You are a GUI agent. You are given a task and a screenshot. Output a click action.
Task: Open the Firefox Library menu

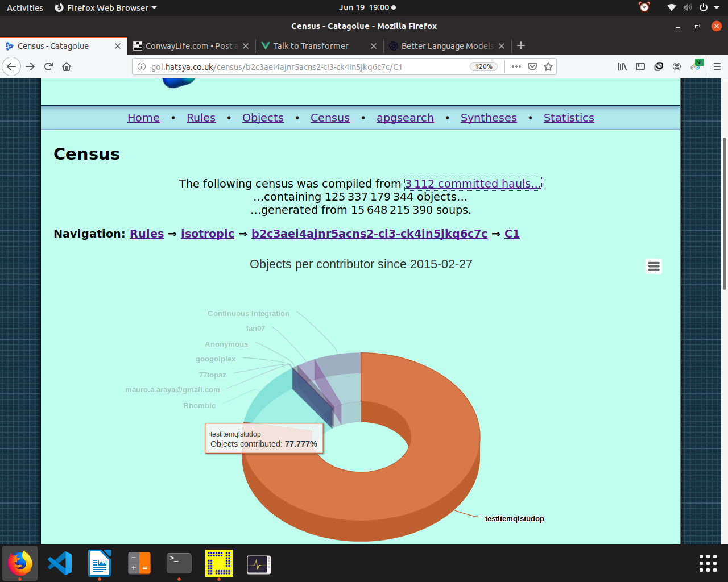click(622, 66)
